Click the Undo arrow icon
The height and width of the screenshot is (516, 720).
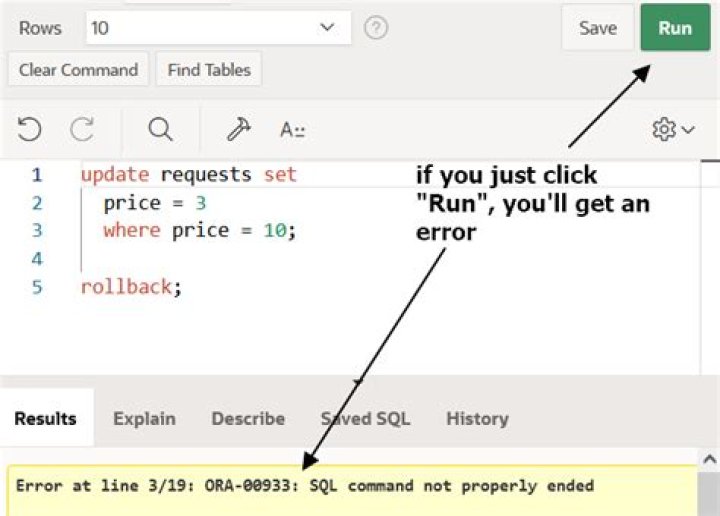click(x=30, y=129)
